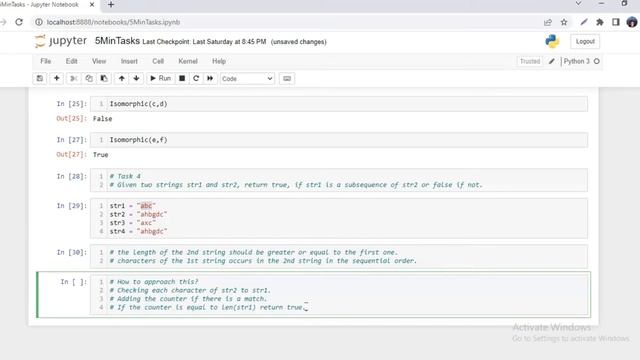Rename notebook title 5MinTasks
The height and width of the screenshot is (360, 640).
(x=118, y=41)
